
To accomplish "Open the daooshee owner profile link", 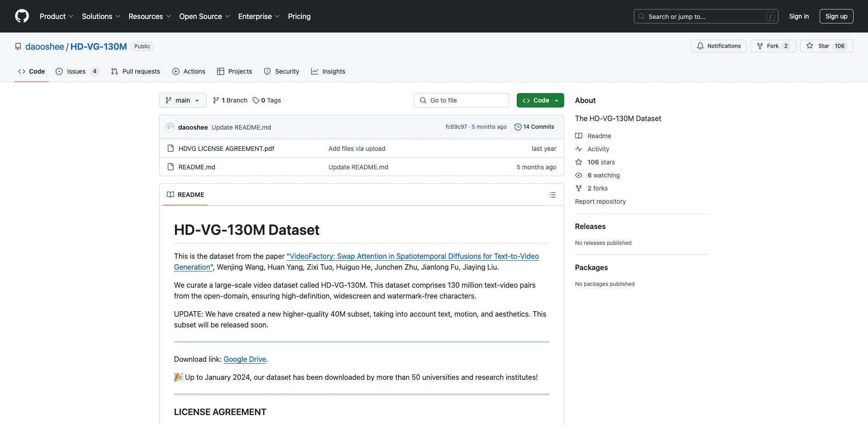I will [45, 47].
